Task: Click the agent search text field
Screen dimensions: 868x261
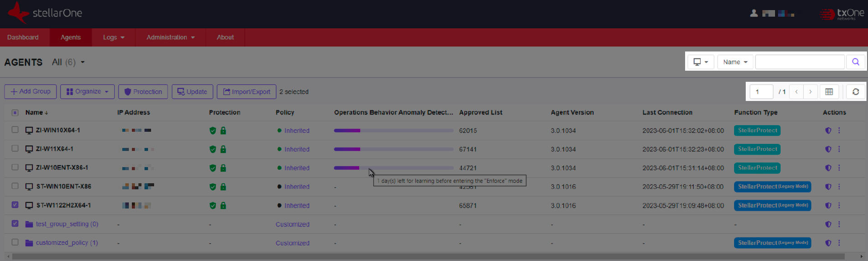Action: click(799, 62)
